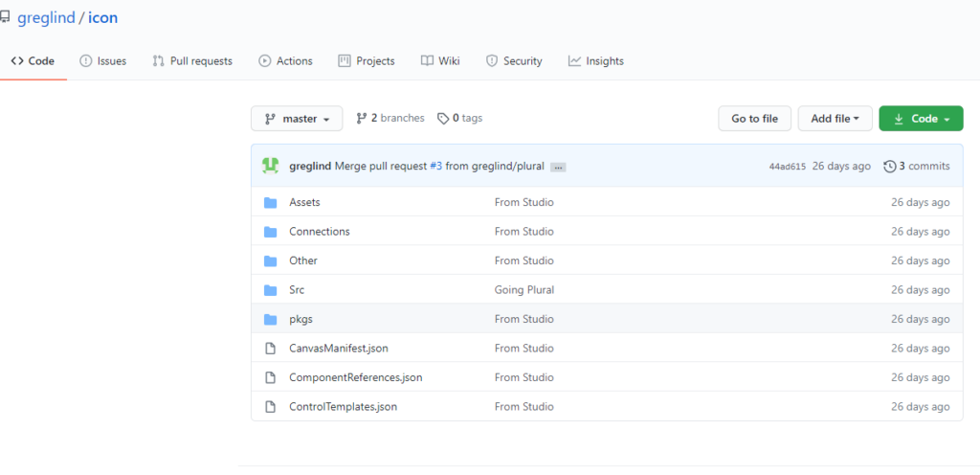Open the Code tab
Viewport: 980px width, 475px height.
pos(33,61)
